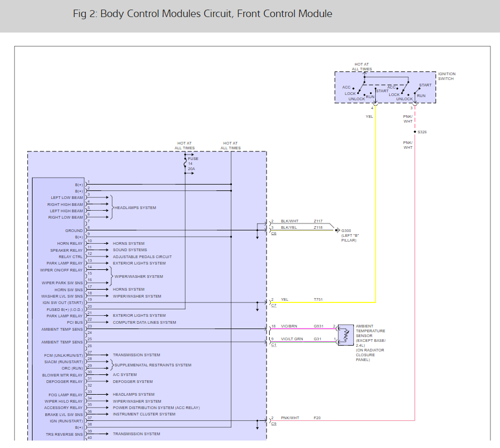Click the FOG LAMP RELAY pin label
This screenshot has width=500, height=448.
click(x=66, y=395)
